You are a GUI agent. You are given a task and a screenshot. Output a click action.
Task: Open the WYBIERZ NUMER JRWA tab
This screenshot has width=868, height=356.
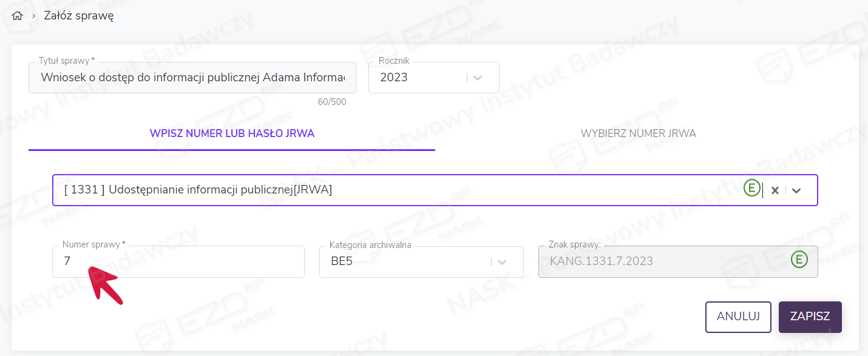point(638,133)
